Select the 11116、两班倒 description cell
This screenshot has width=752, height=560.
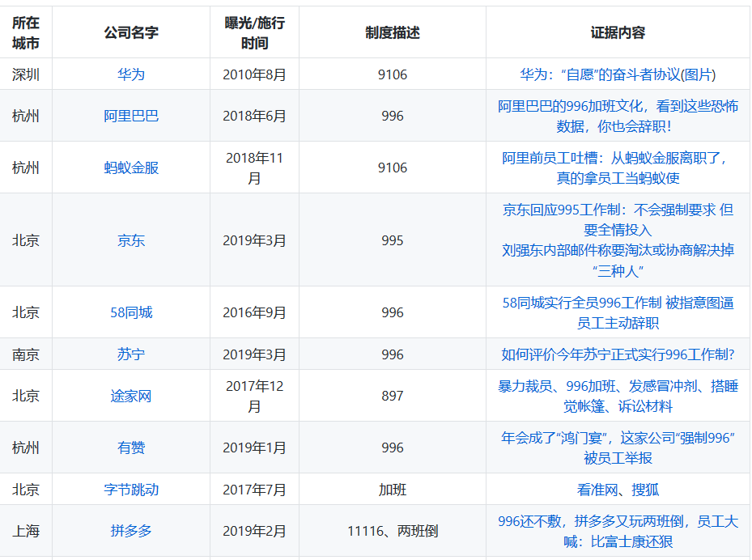pyautogui.click(x=393, y=531)
